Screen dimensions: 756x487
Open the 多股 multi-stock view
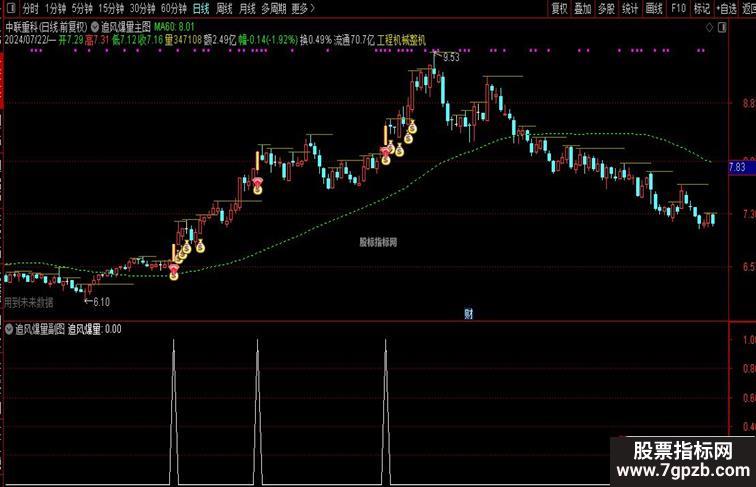point(606,8)
